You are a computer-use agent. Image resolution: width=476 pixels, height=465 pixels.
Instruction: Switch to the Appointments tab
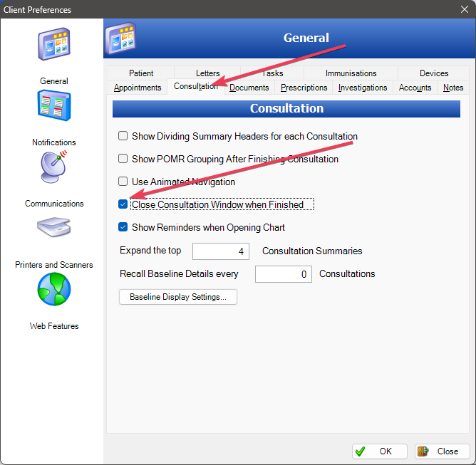click(x=138, y=88)
